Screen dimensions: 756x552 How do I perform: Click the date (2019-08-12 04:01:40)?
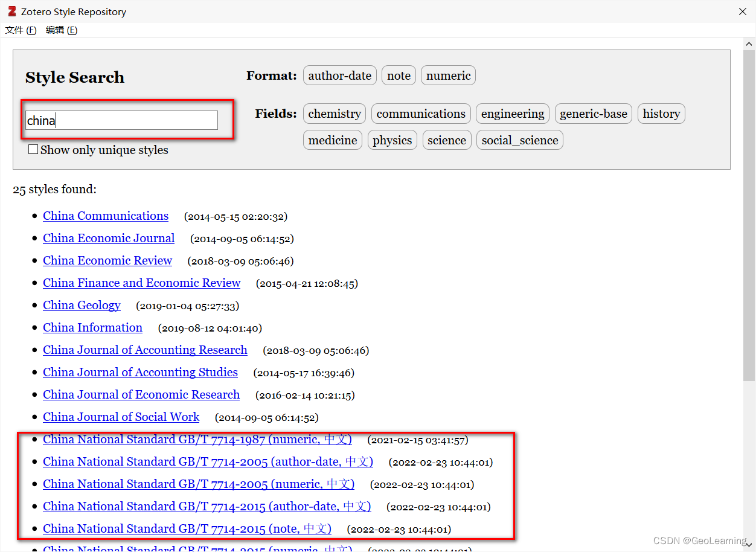pos(210,328)
